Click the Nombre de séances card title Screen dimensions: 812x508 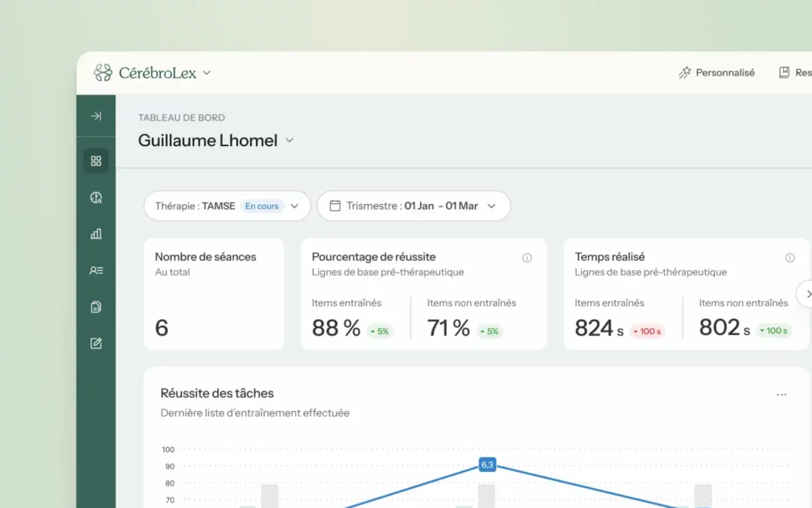click(x=205, y=257)
